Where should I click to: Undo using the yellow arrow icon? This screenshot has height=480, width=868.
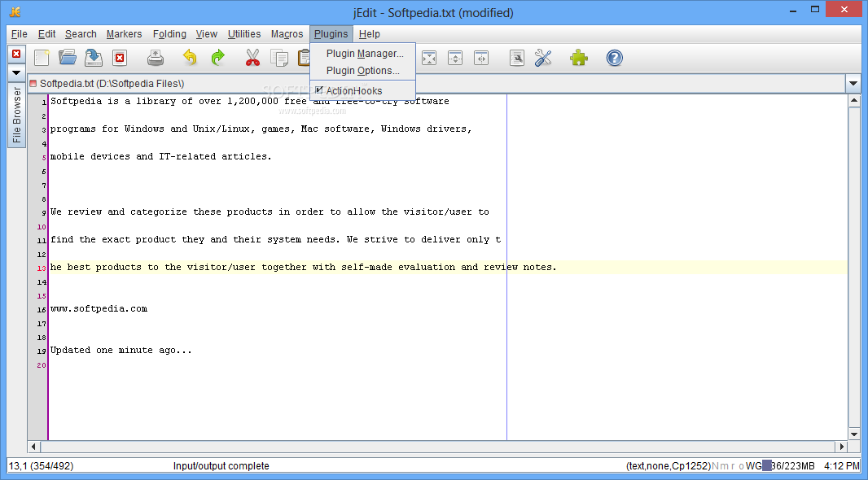[190, 58]
